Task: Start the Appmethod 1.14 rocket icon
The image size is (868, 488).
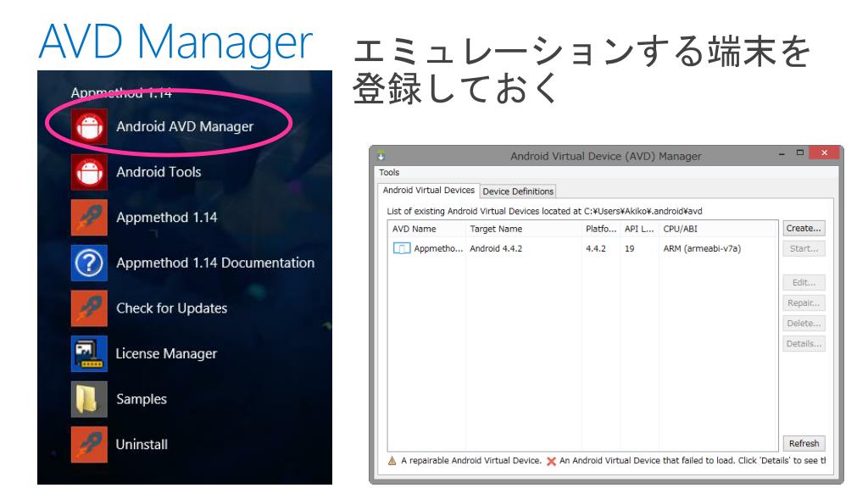Action: pyautogui.click(x=89, y=218)
